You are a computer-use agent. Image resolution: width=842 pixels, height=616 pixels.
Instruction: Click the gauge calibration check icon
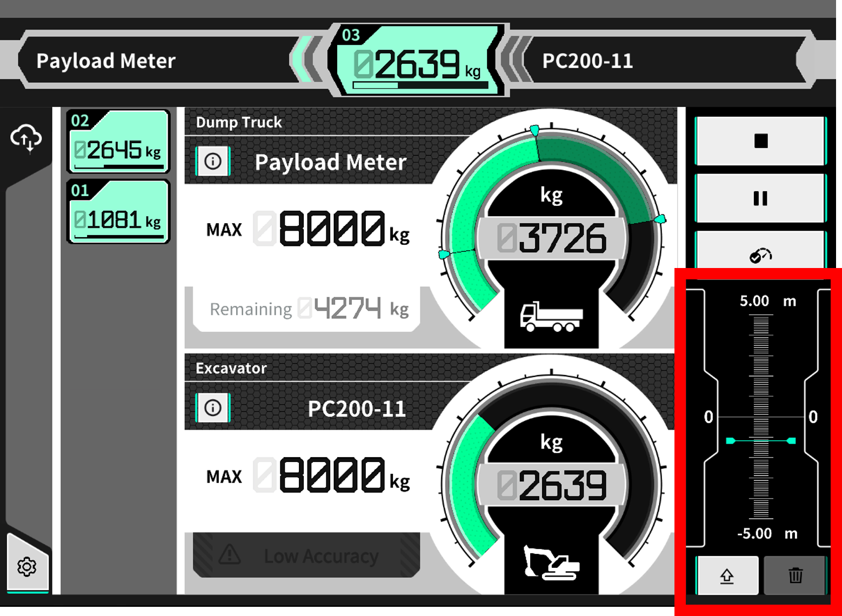point(760,255)
